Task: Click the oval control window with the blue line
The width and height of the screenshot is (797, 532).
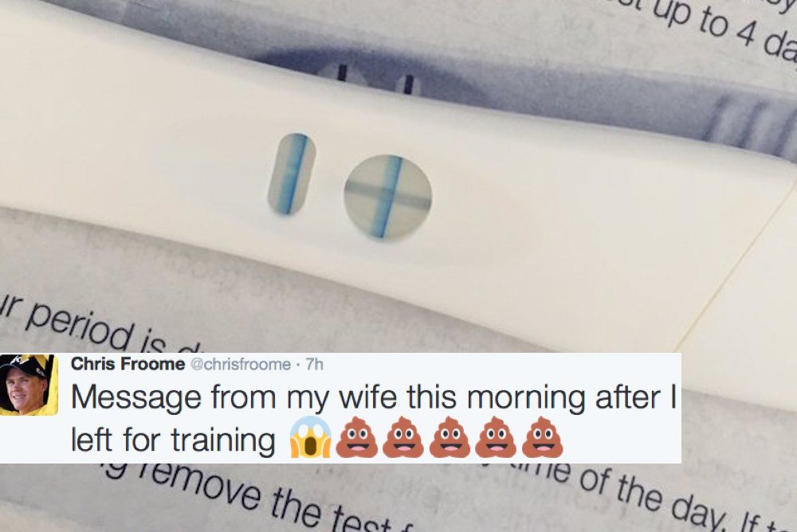Action: (292, 174)
